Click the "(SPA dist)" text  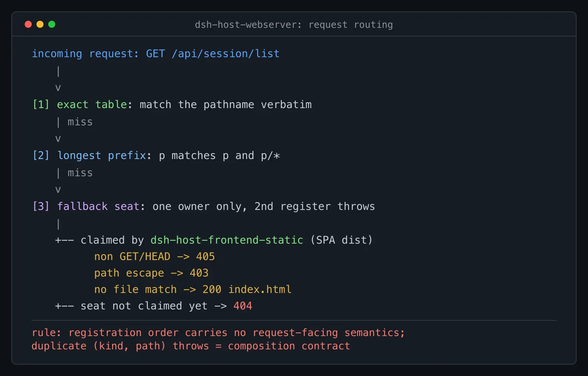coord(341,240)
